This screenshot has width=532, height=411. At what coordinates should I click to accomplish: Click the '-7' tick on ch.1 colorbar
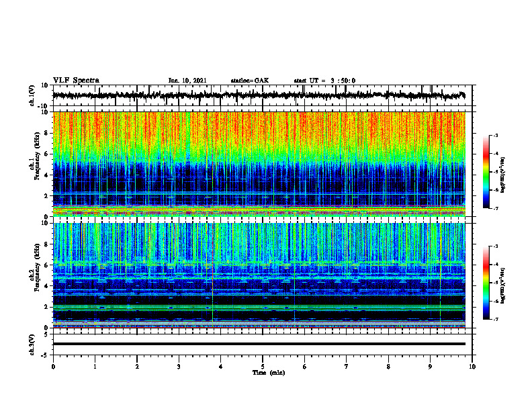click(496, 208)
